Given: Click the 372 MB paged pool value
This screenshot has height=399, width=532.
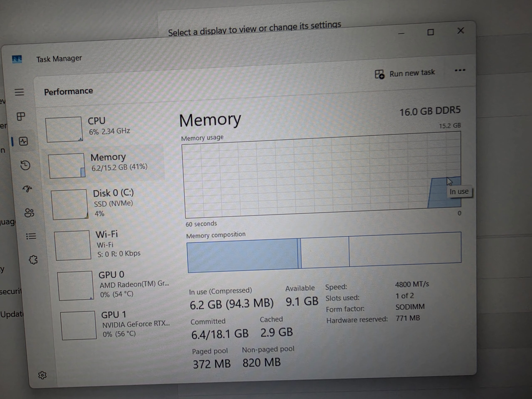Looking at the screenshot, I should (x=212, y=364).
